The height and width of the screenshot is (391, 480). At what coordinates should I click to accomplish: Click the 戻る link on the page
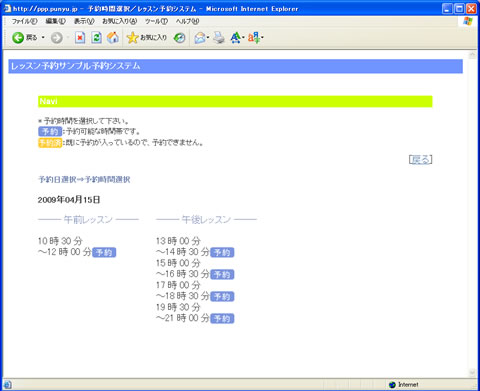[421, 160]
